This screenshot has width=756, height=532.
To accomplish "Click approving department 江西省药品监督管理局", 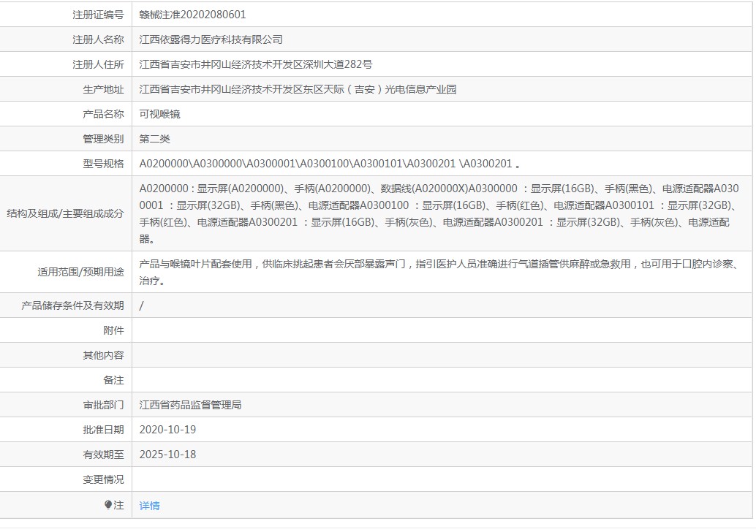I will pos(190,405).
